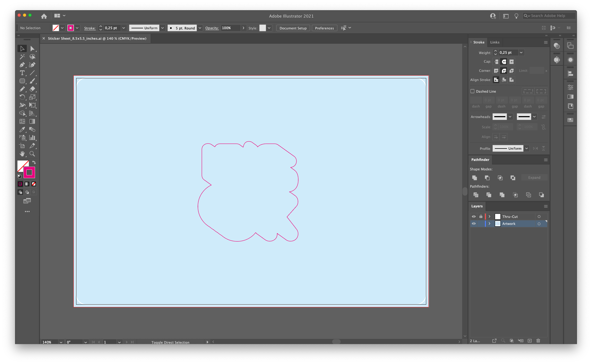The image size is (592, 364).
Task: Click the magenta Stroke swatch in toolbox
Action: (29, 173)
